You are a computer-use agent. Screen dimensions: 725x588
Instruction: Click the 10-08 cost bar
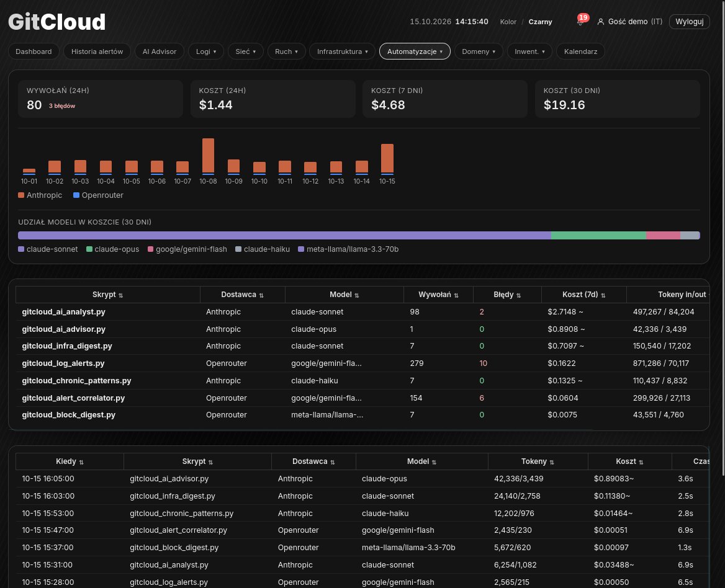[208, 156]
